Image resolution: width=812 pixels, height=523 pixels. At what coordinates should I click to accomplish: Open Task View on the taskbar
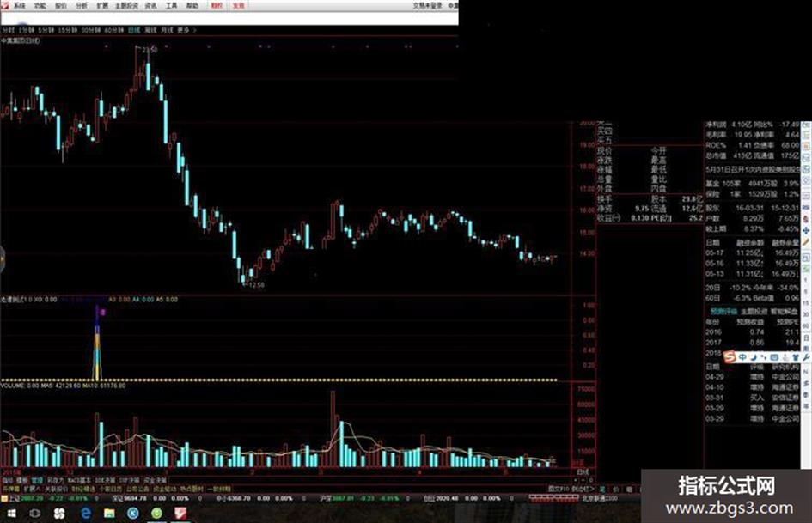34,514
